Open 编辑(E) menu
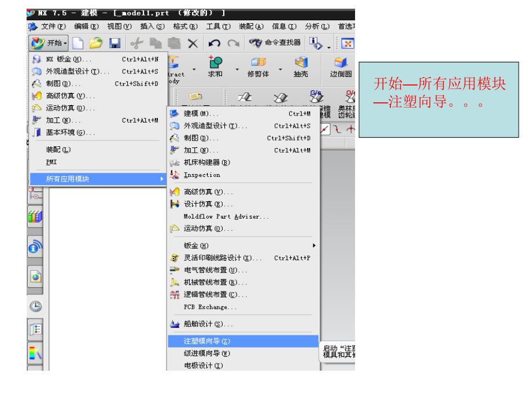 [x=86, y=26]
